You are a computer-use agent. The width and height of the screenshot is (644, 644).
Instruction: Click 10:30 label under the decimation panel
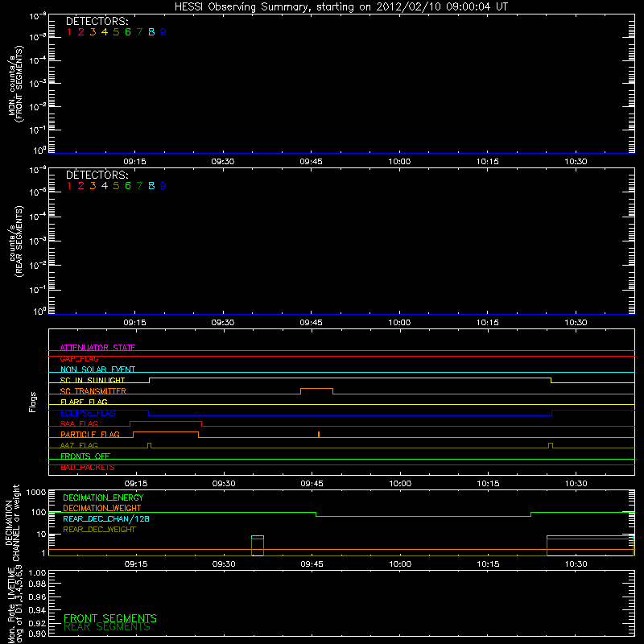coord(576,564)
